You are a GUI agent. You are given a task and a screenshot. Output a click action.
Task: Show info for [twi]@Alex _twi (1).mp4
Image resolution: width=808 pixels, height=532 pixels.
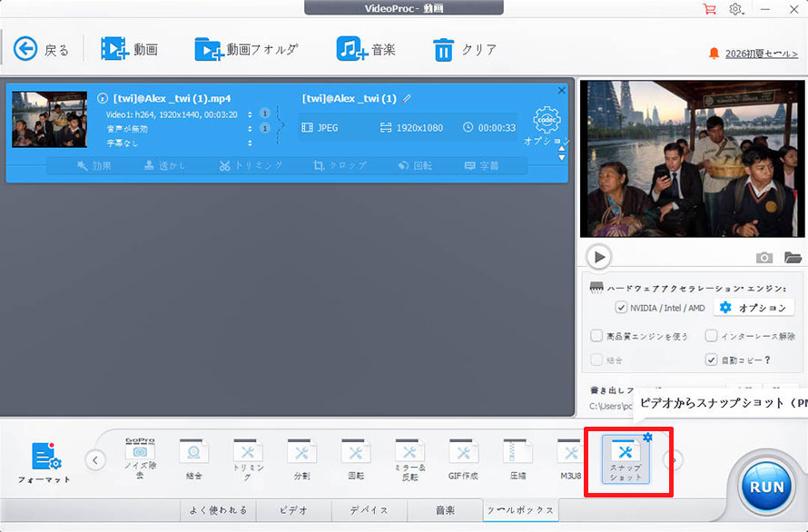tap(103, 98)
